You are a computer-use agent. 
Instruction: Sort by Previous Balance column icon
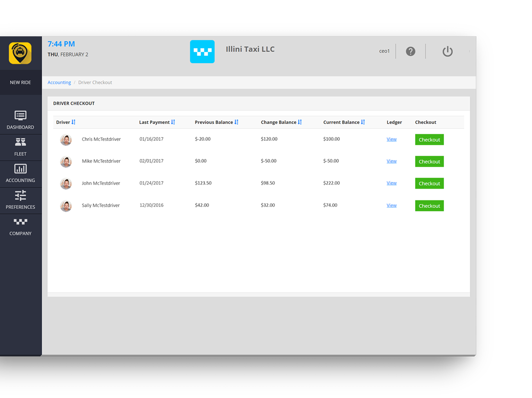[x=237, y=122]
